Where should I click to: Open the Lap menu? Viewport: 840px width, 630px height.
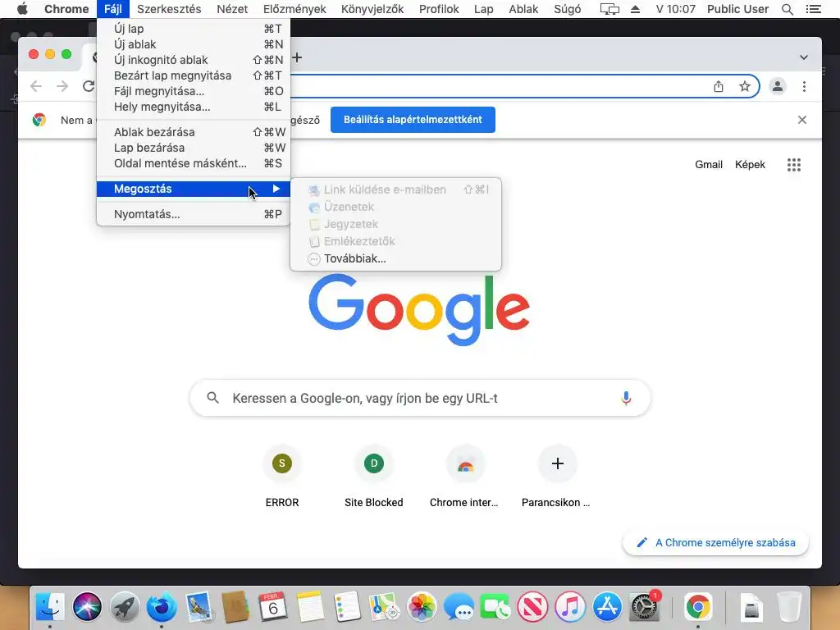tap(483, 9)
